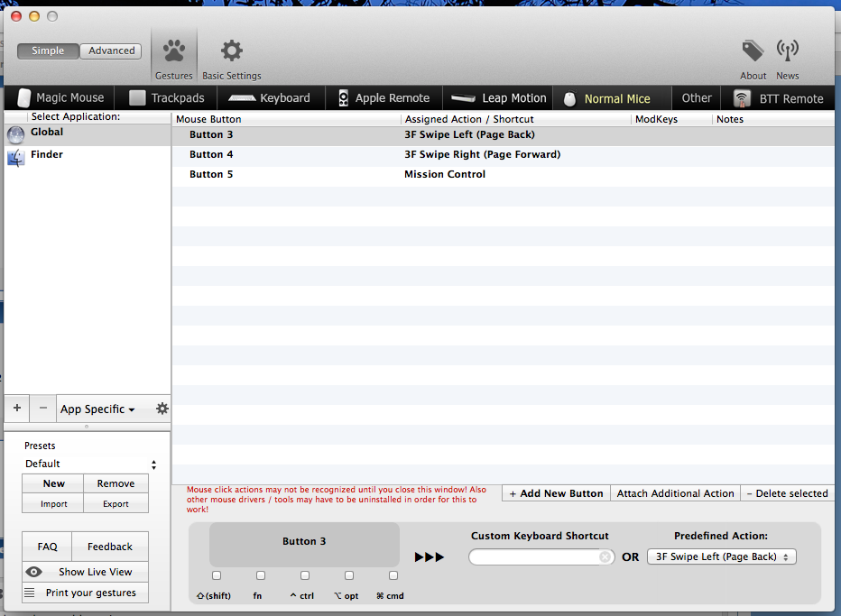Open the News antenna icon
The image size is (841, 616).
point(788,51)
